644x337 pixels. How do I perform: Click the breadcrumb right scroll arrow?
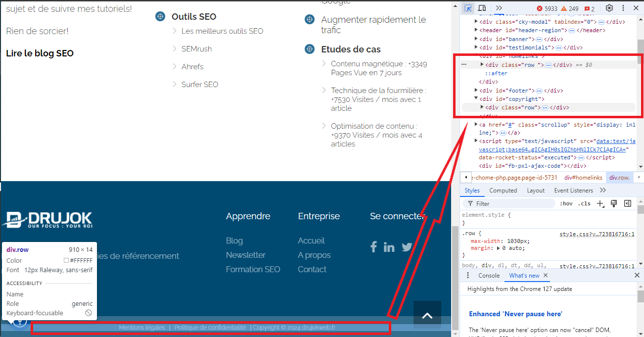pyautogui.click(x=640, y=178)
